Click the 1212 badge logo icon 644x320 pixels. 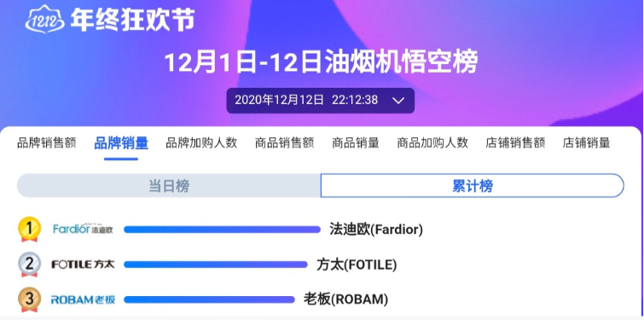(x=44, y=19)
